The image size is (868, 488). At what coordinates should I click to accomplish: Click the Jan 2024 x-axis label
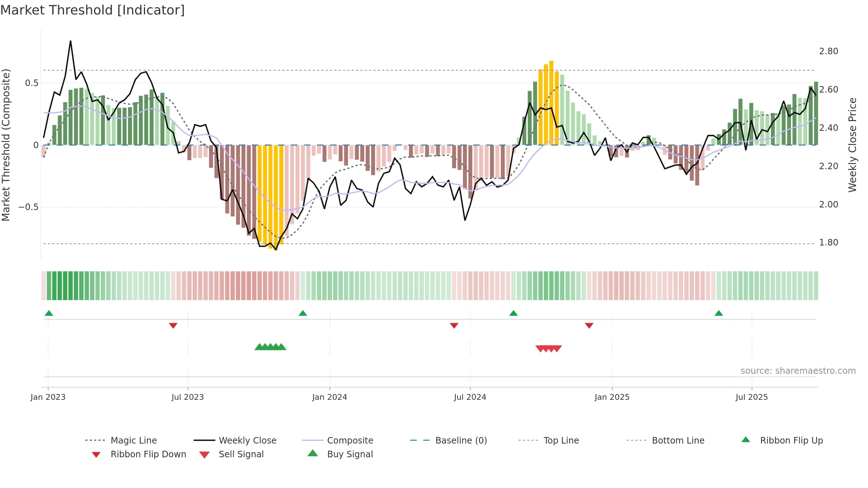point(330,397)
